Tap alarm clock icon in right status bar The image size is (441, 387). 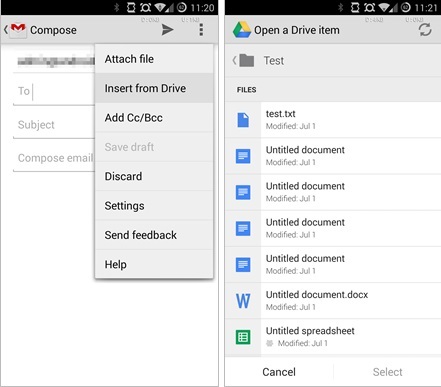[369, 7]
